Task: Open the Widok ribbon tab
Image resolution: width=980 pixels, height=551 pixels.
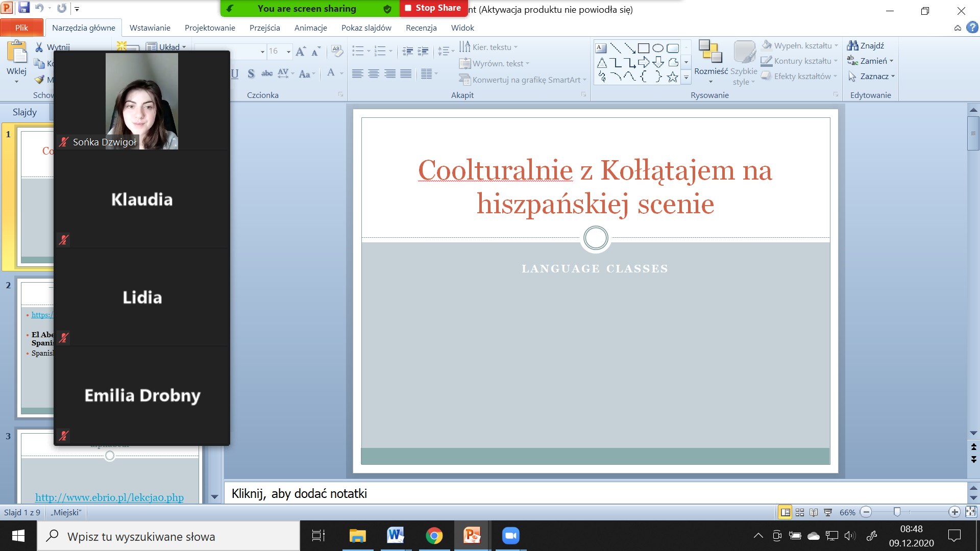Action: [x=462, y=28]
